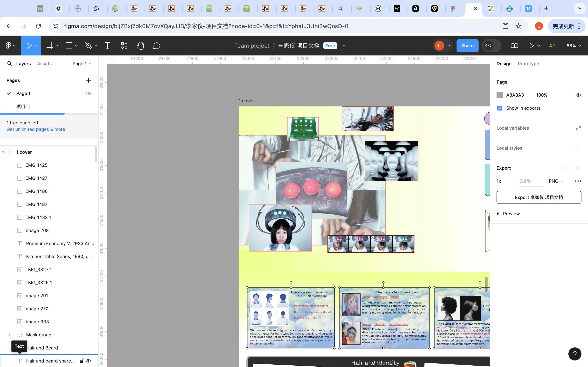Open the Comment tool
The height and width of the screenshot is (367, 588).
pos(156,46)
